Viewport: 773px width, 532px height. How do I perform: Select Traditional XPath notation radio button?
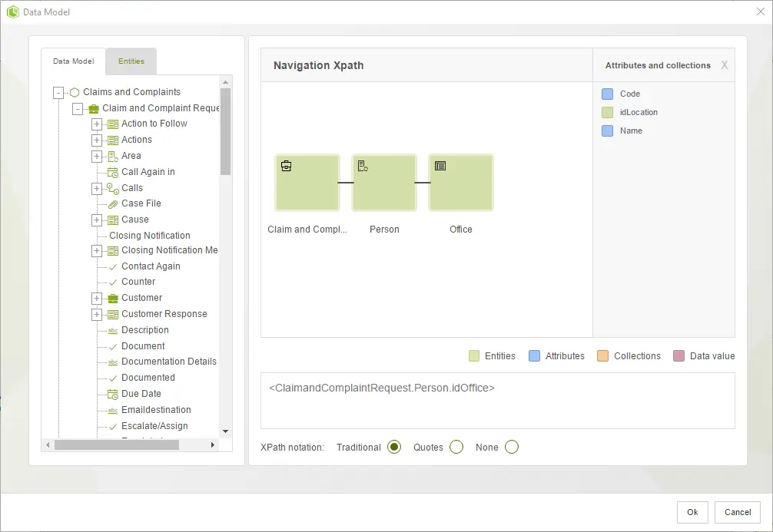(x=394, y=447)
